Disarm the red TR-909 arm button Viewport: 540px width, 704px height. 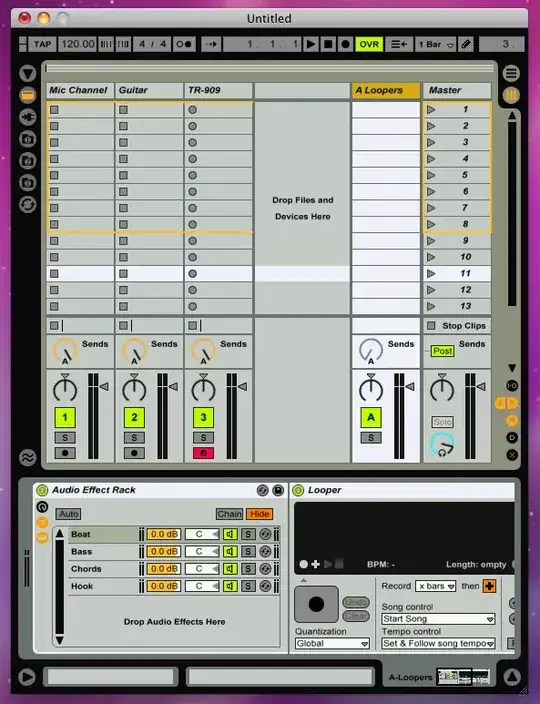pos(203,453)
